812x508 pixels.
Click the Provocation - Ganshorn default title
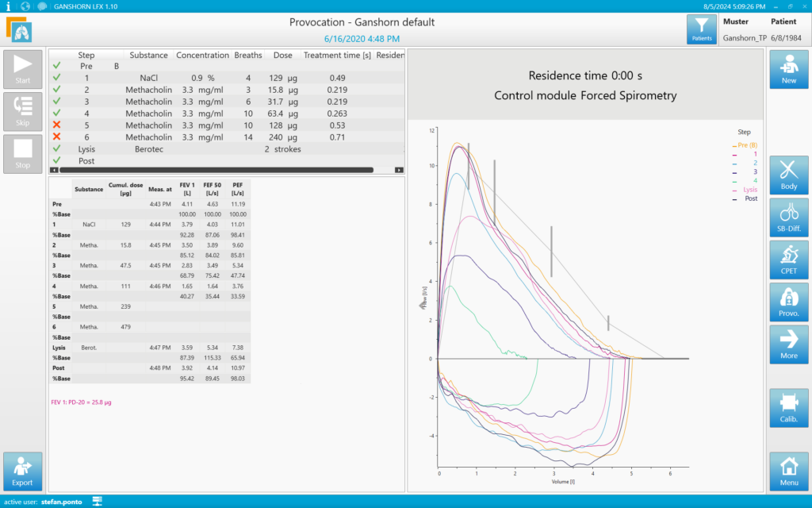(x=362, y=22)
